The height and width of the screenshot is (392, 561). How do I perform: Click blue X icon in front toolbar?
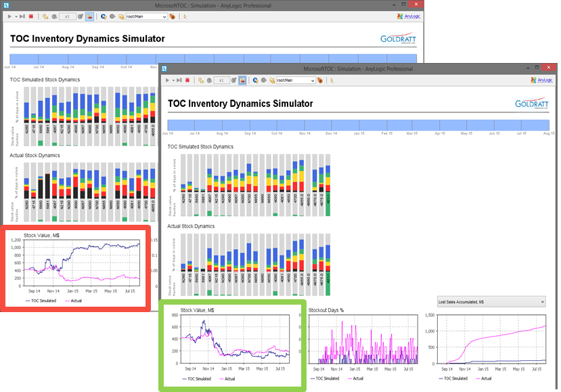255,80
